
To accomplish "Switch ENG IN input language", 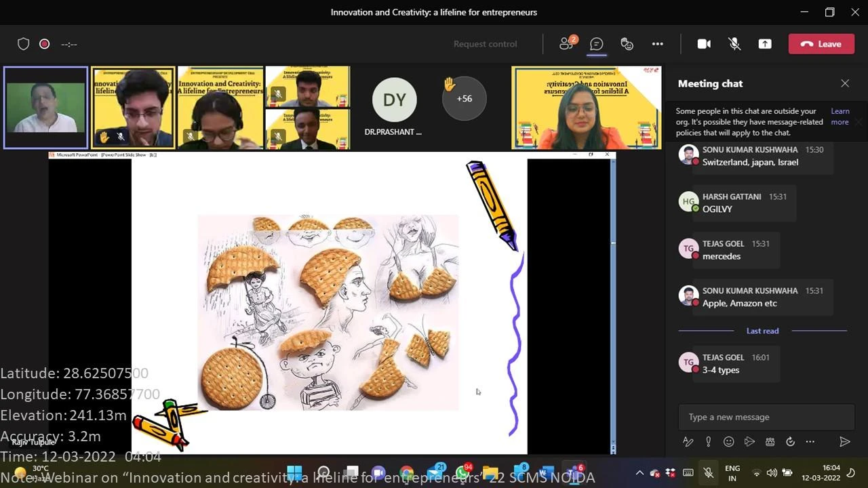I will point(732,473).
